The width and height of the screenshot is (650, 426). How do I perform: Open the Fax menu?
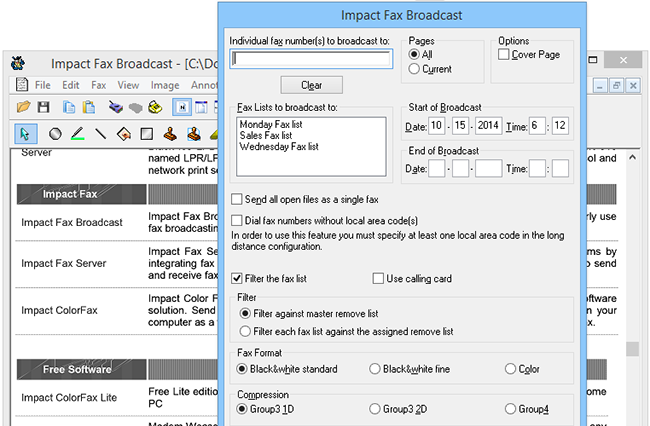(99, 85)
